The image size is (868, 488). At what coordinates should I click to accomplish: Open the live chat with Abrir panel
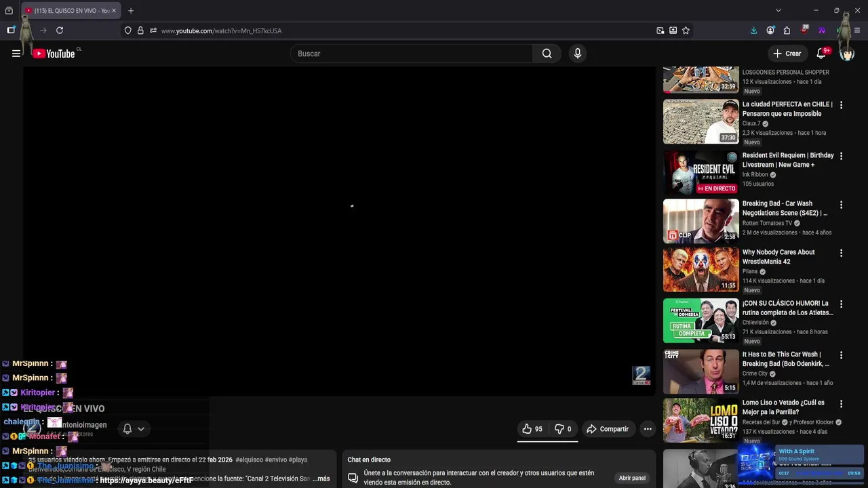pyautogui.click(x=632, y=478)
